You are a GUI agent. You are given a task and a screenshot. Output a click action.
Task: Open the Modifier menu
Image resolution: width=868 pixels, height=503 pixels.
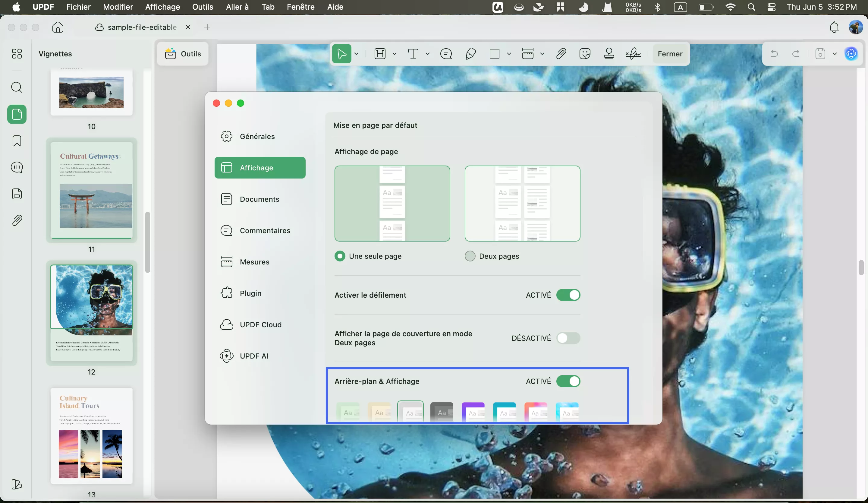(x=118, y=7)
